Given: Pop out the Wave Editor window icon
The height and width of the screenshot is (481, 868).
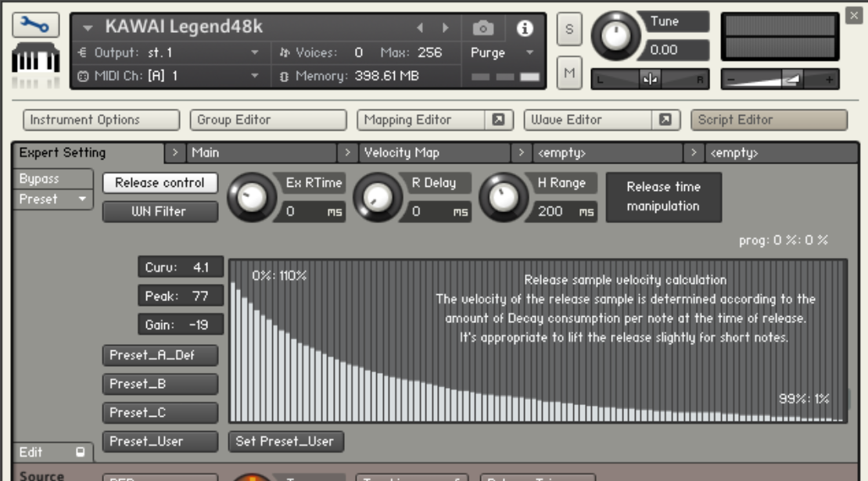Looking at the screenshot, I should coord(665,120).
